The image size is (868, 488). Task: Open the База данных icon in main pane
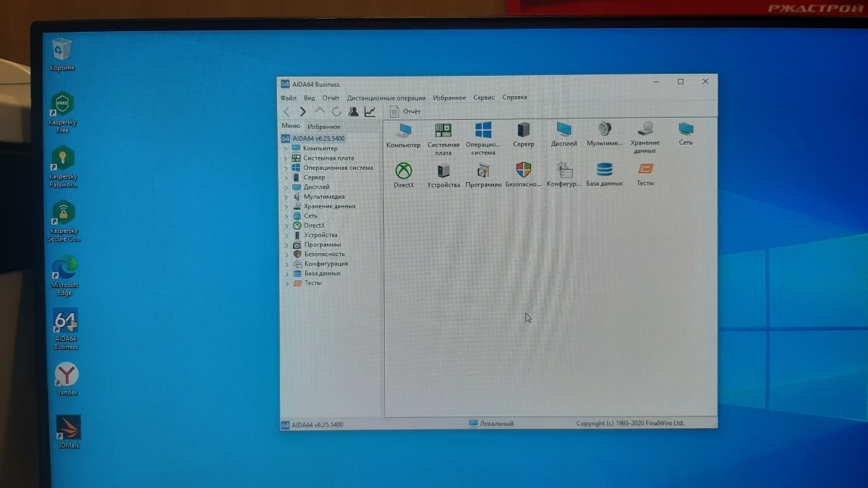pyautogui.click(x=604, y=171)
